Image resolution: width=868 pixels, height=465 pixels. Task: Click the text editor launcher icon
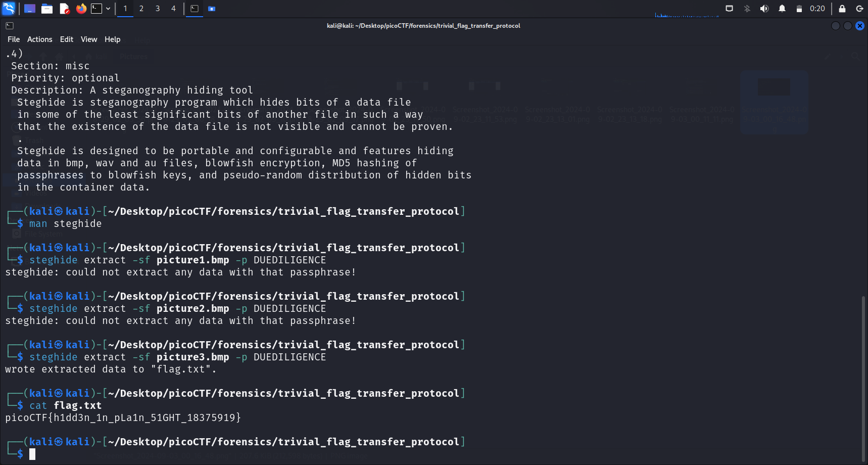tap(64, 9)
